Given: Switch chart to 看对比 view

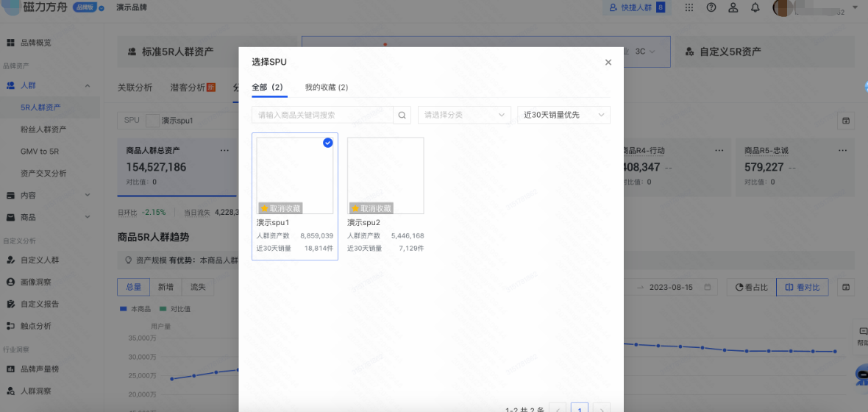Looking at the screenshot, I should 802,288.
